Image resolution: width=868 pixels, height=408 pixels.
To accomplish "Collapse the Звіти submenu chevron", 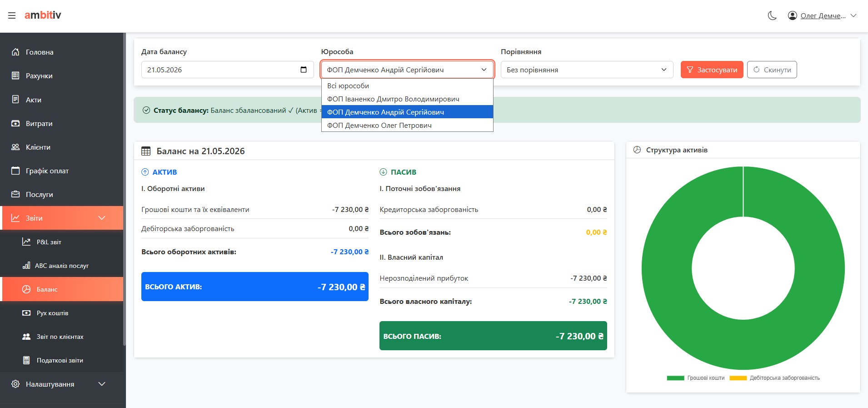I will coord(102,218).
